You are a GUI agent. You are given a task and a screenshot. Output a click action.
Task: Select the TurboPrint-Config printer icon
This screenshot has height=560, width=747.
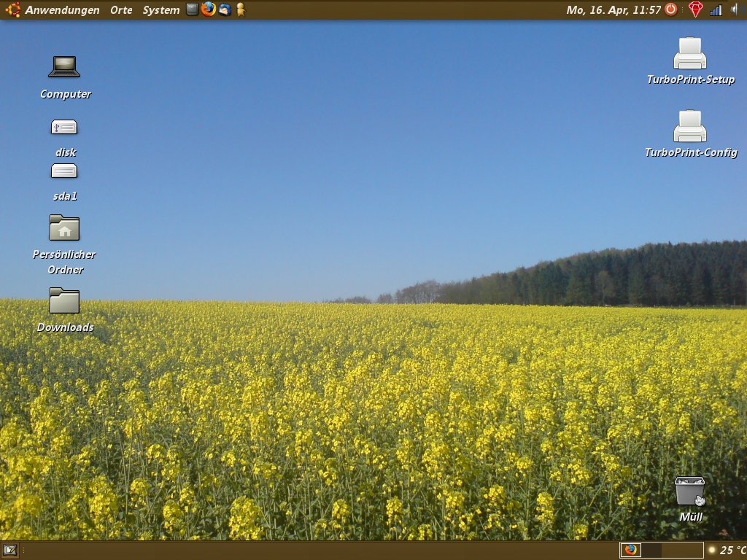[690, 126]
